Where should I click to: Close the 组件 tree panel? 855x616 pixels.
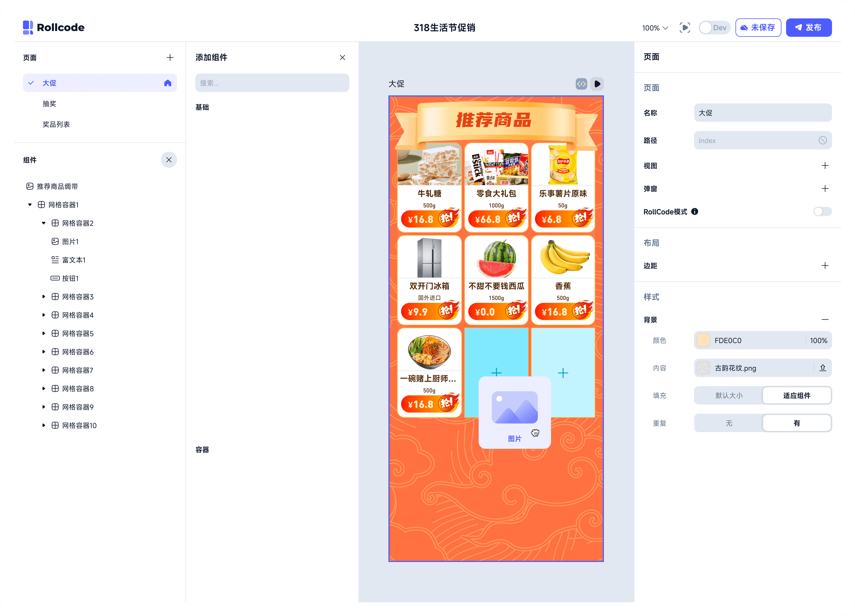click(x=169, y=160)
